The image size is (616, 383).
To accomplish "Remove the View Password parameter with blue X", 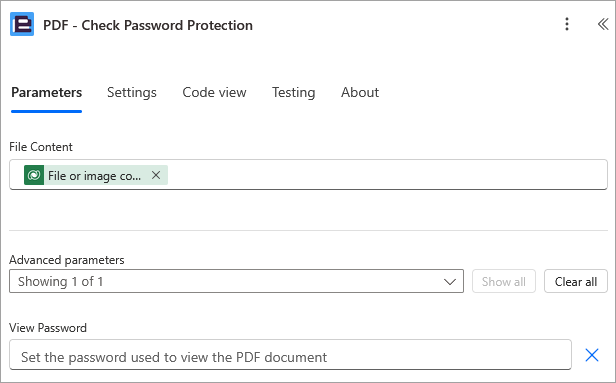I will [592, 355].
